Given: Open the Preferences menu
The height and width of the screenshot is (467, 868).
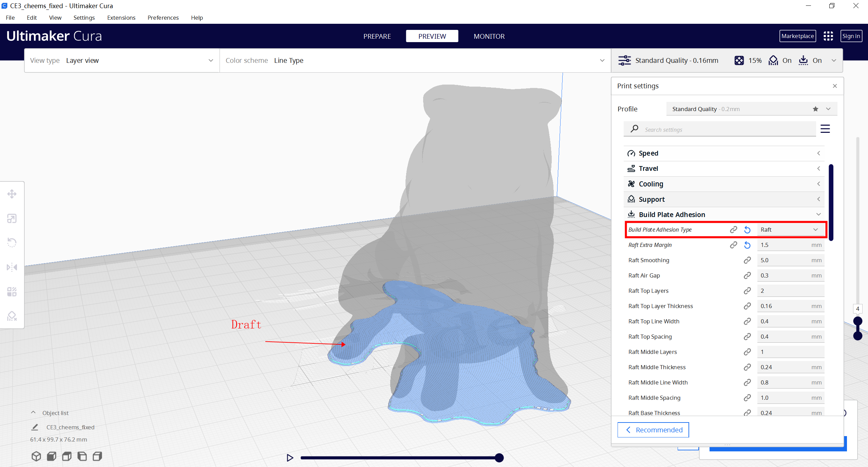Looking at the screenshot, I should click(x=163, y=18).
